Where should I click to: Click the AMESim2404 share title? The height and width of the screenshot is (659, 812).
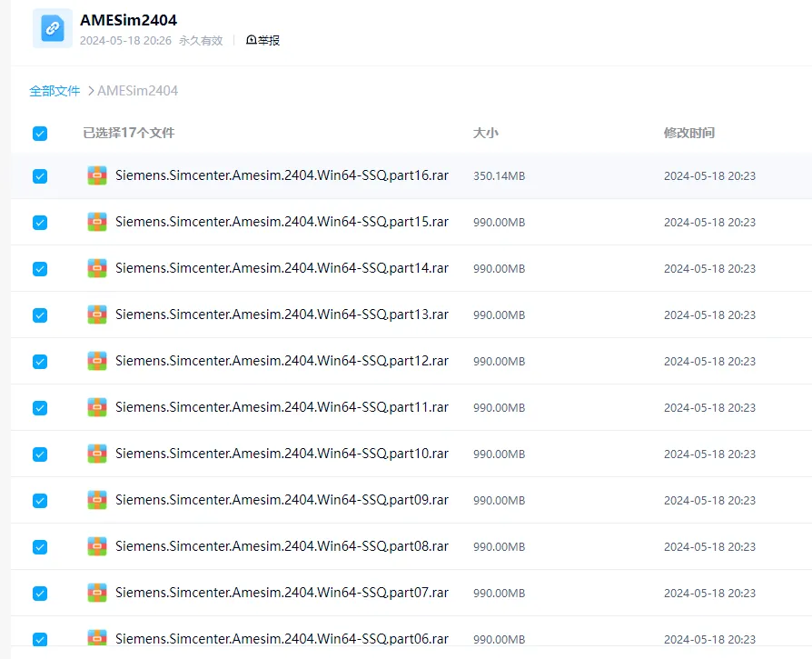click(128, 20)
